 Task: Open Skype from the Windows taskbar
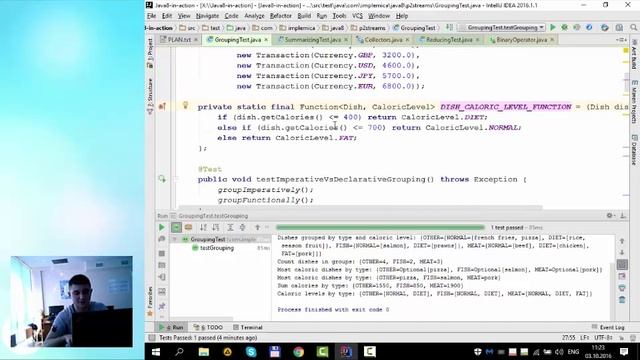coord(251,351)
